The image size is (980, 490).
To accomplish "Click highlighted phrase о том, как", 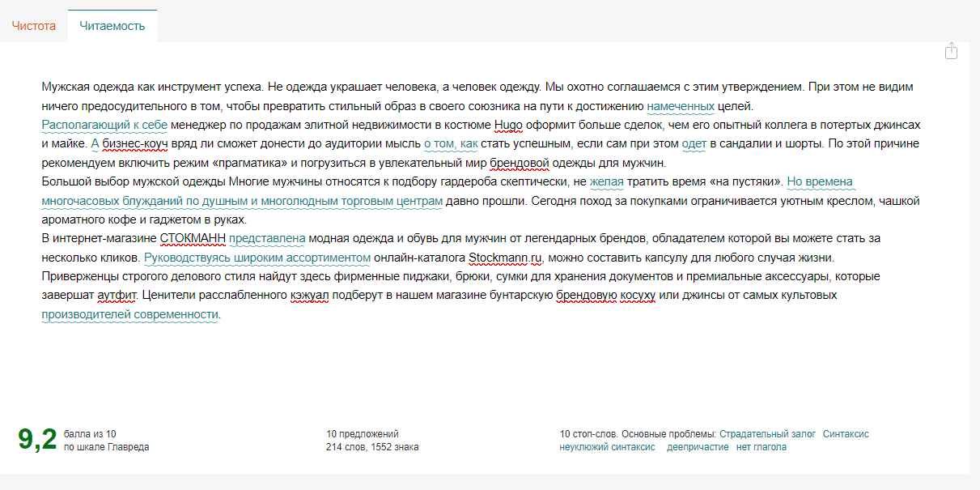I will [x=451, y=144].
